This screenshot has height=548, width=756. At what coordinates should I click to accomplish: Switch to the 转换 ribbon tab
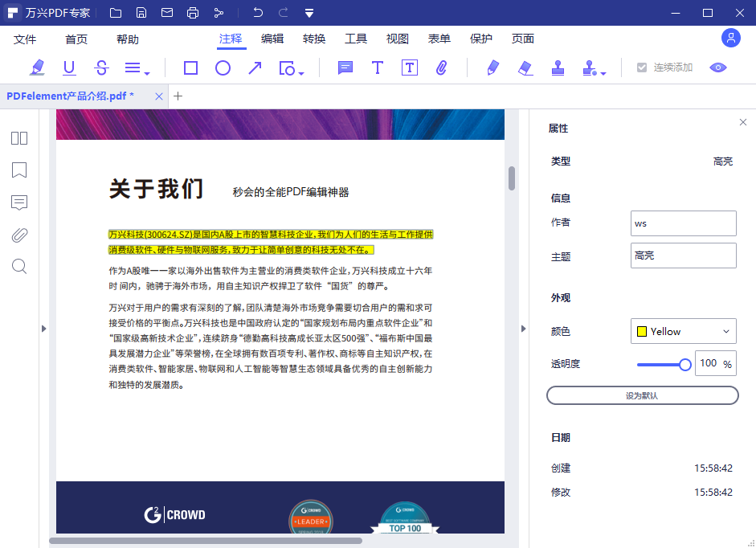[314, 39]
